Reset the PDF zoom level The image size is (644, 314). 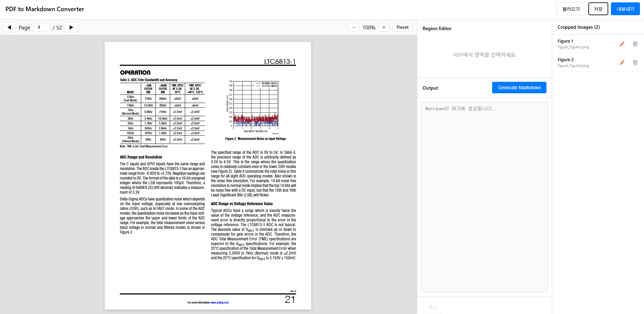[402, 27]
